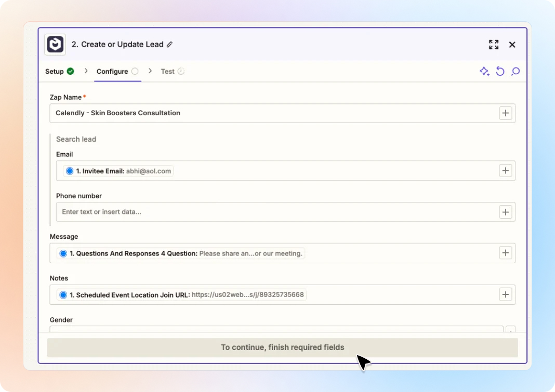Select the Scheduled Event Location Join URL pill
Screen dimensions: 555x392
(x=181, y=295)
